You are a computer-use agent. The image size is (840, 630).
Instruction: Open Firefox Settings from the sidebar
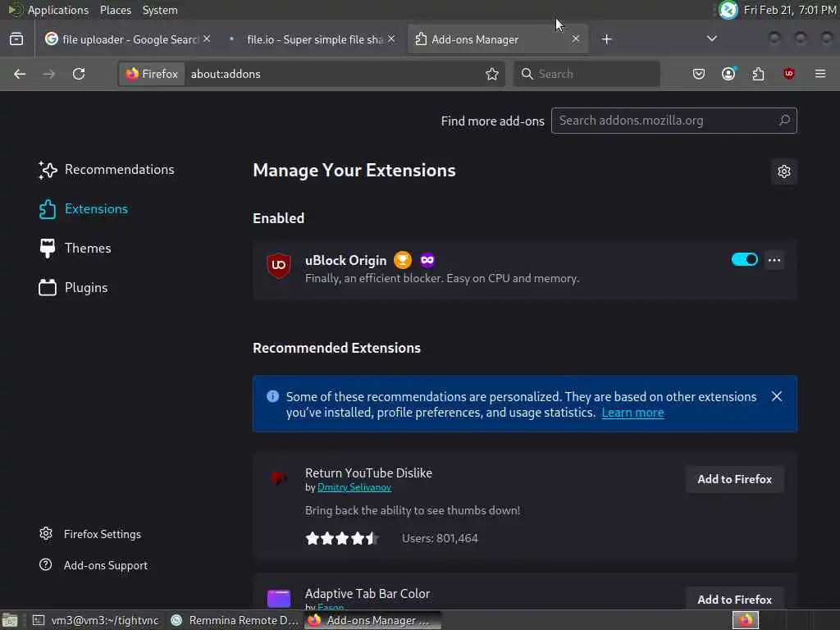pos(90,534)
